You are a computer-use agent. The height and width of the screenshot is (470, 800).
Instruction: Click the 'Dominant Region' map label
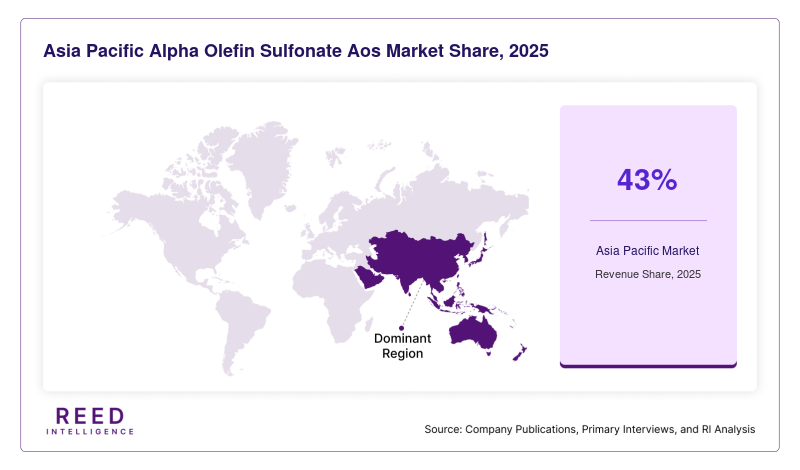click(403, 346)
